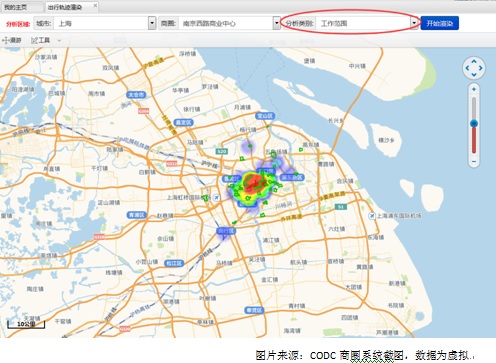Pan the map downward with the down arrow
Screen dimensions: 496x363
(474, 75)
